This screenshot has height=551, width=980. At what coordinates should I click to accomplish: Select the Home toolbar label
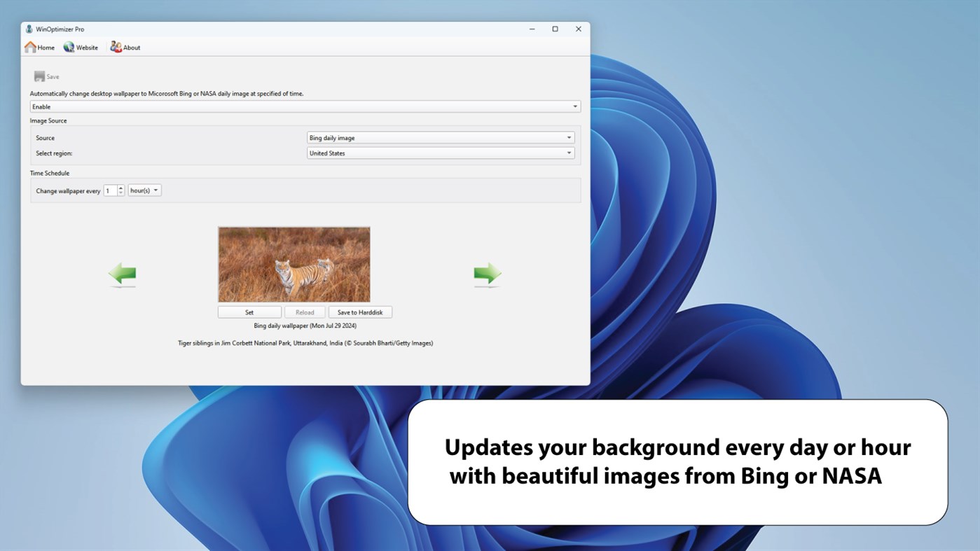coord(46,48)
